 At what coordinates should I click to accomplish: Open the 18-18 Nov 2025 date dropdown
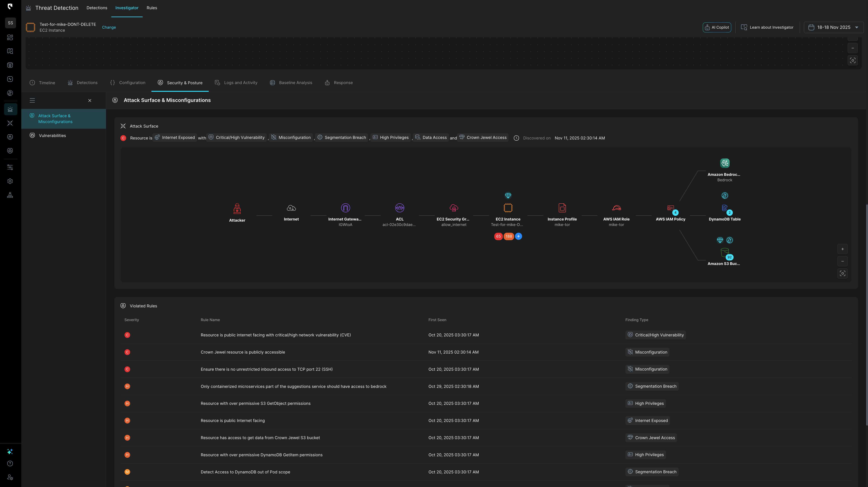coord(834,27)
